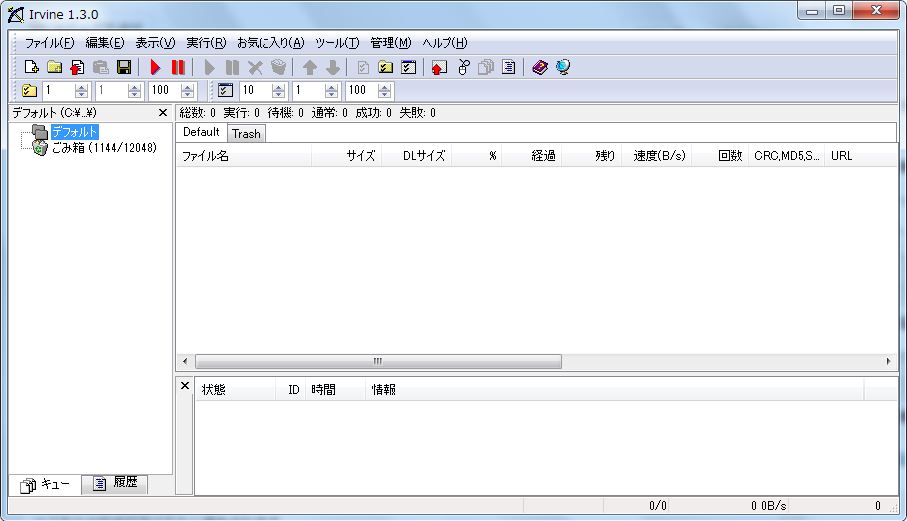This screenshot has width=907, height=521.
Task: Open the ヘルプ(H) menu
Action: 444,43
